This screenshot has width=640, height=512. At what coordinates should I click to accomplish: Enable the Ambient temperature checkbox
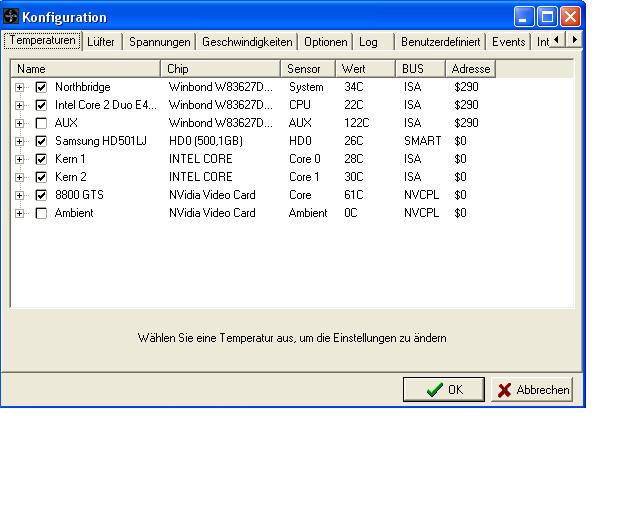(x=41, y=213)
